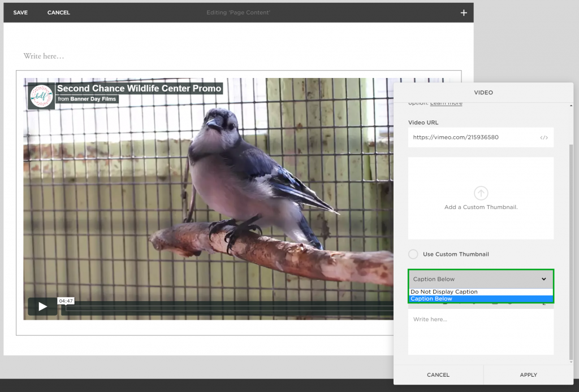Click the Video URL field containing the Vimeo link
Viewport: 579px width, 392px height.
pos(469,137)
